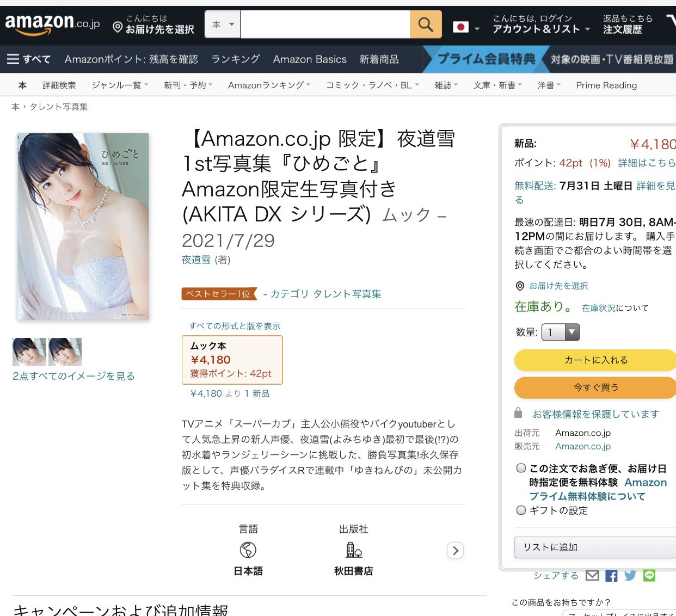Click the 秋田書店 publisher building icon

(x=354, y=550)
